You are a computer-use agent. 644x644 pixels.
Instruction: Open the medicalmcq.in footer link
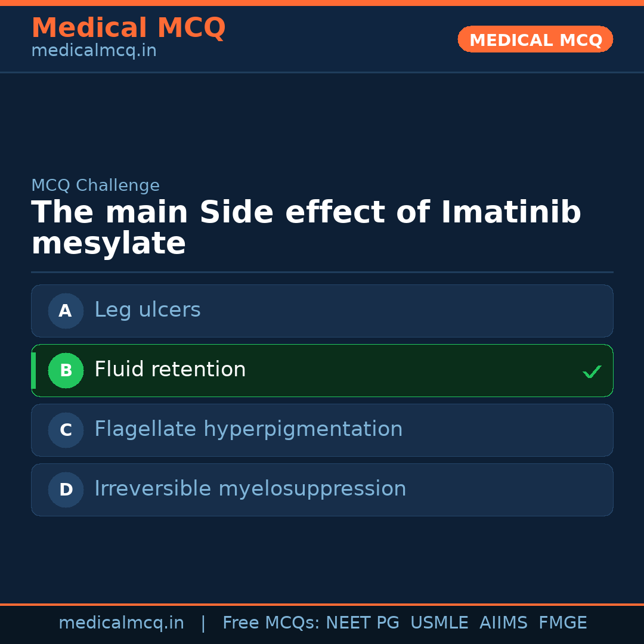121,623
